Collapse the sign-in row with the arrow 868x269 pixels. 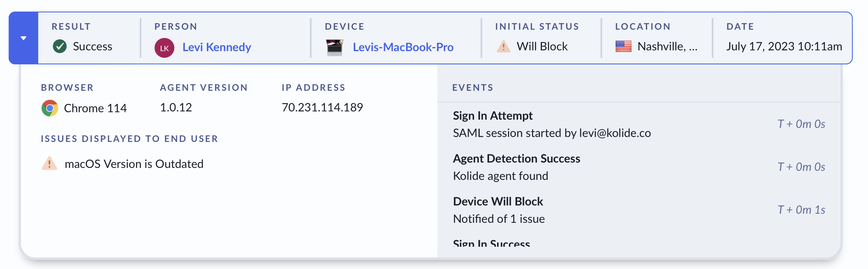click(23, 38)
